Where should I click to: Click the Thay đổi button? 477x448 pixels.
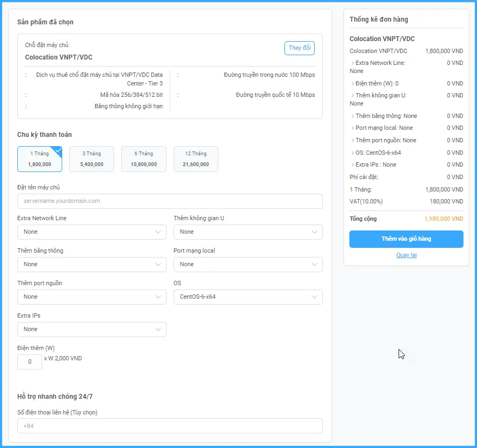(299, 48)
